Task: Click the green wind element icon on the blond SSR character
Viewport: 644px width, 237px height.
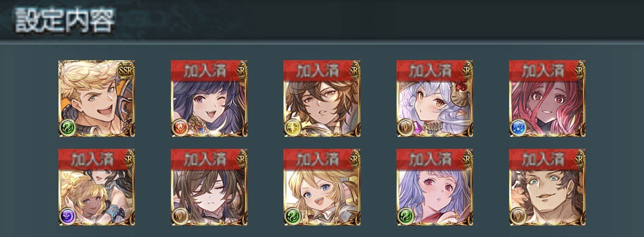Action: 67,129
